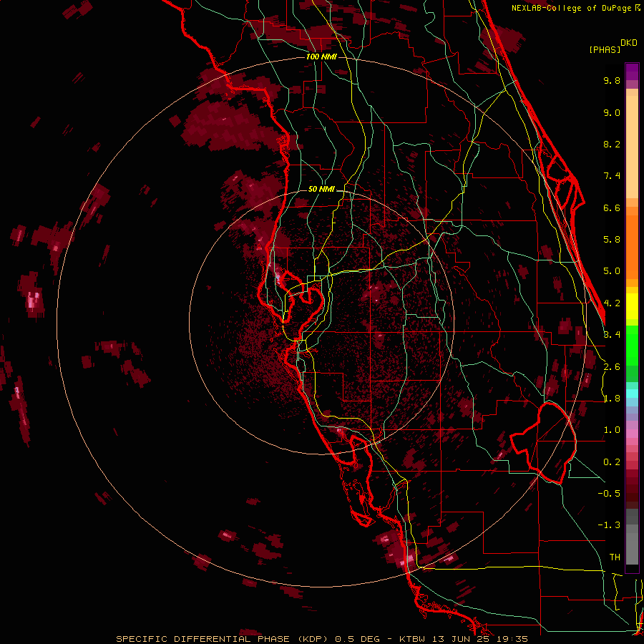644x644 pixels.
Task: Pick the yellow segment of the color bar
Action: click(632, 306)
